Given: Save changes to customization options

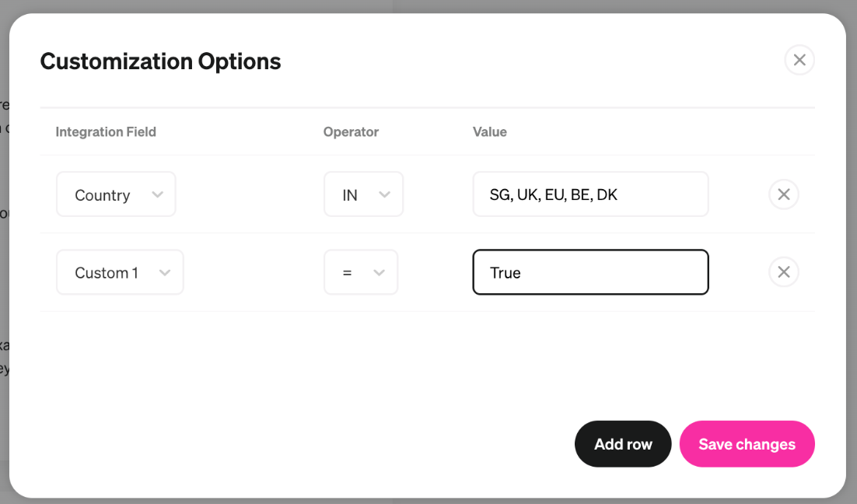Looking at the screenshot, I should pyautogui.click(x=747, y=444).
